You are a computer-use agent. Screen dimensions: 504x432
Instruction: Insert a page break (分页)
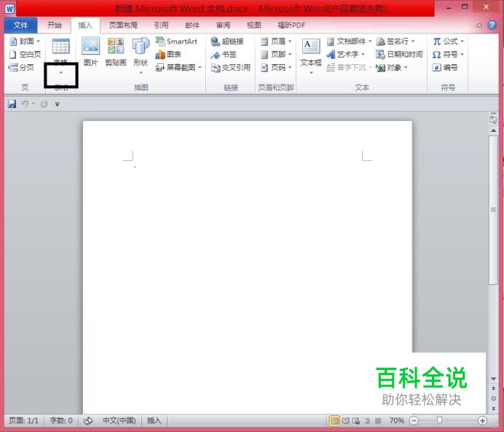pyautogui.click(x=21, y=68)
